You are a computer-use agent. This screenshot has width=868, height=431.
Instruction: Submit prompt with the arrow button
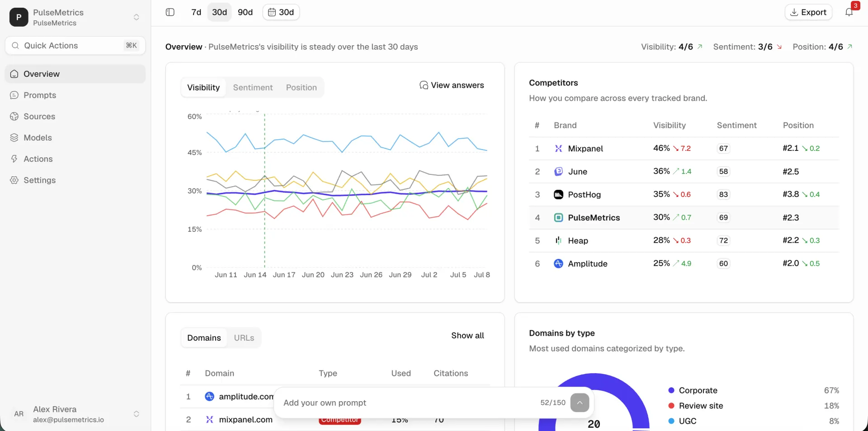(580, 403)
